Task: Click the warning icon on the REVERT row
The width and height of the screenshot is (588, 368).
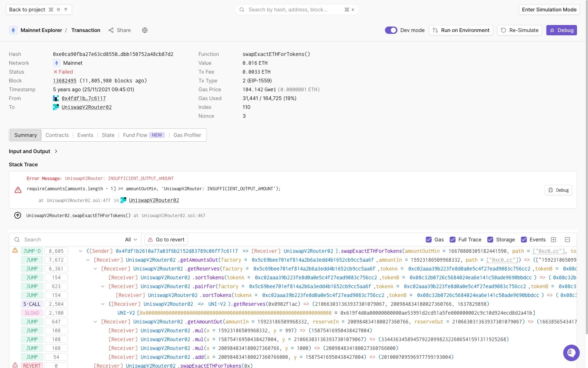Action: coord(15,365)
